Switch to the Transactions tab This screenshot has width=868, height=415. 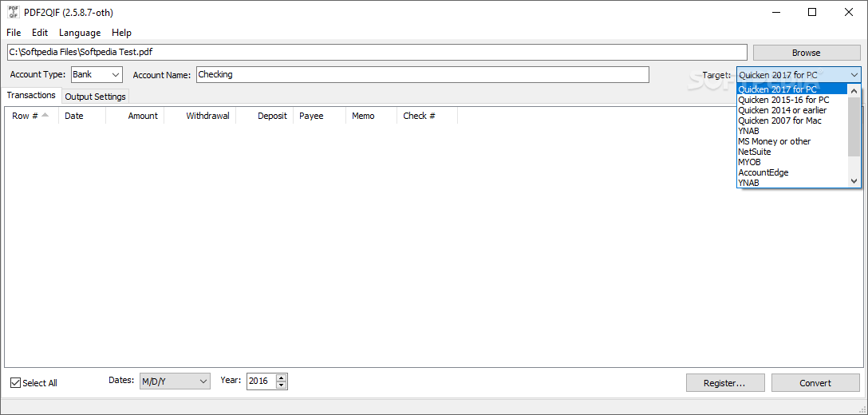pyautogui.click(x=31, y=95)
